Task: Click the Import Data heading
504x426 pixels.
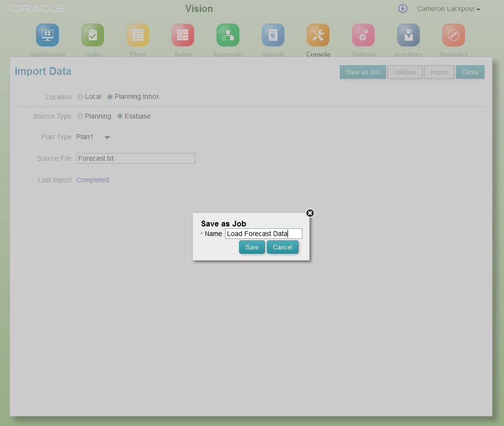Action: tap(43, 71)
